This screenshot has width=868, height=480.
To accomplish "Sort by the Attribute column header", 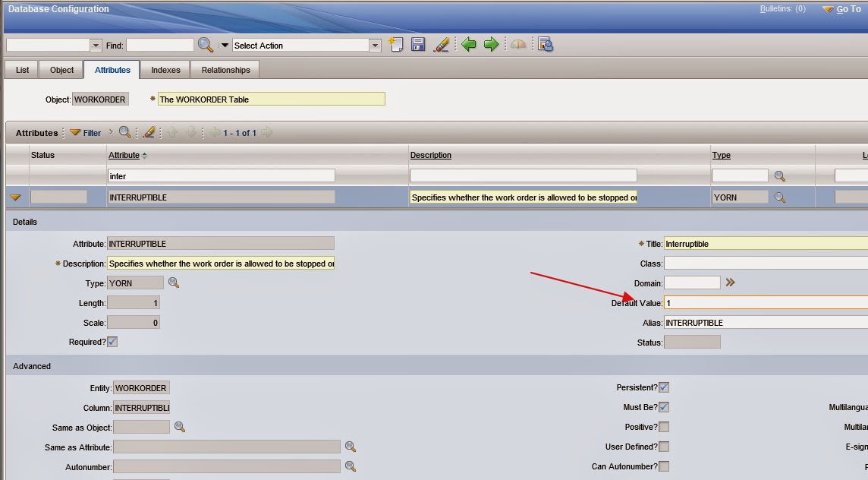I will click(x=124, y=155).
